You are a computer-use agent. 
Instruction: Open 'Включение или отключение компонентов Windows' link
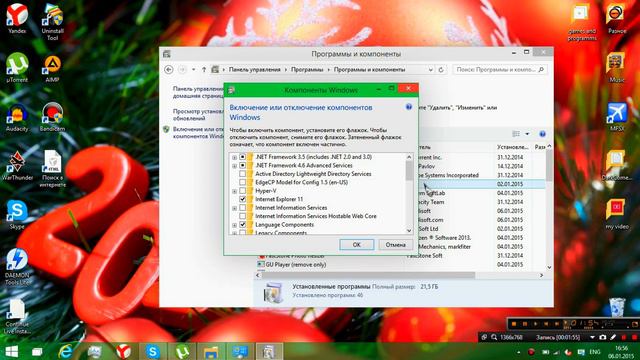pos(198,133)
